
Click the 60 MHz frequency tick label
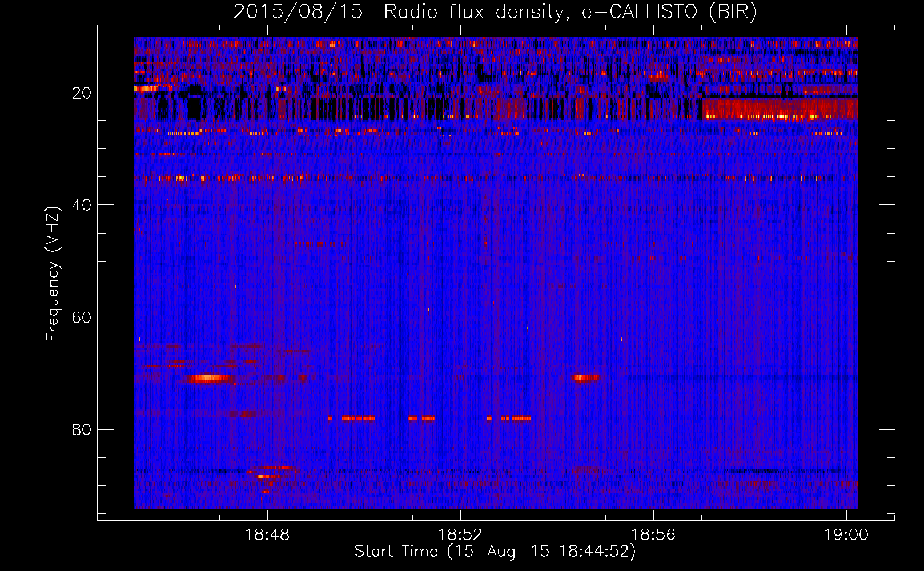tap(82, 317)
